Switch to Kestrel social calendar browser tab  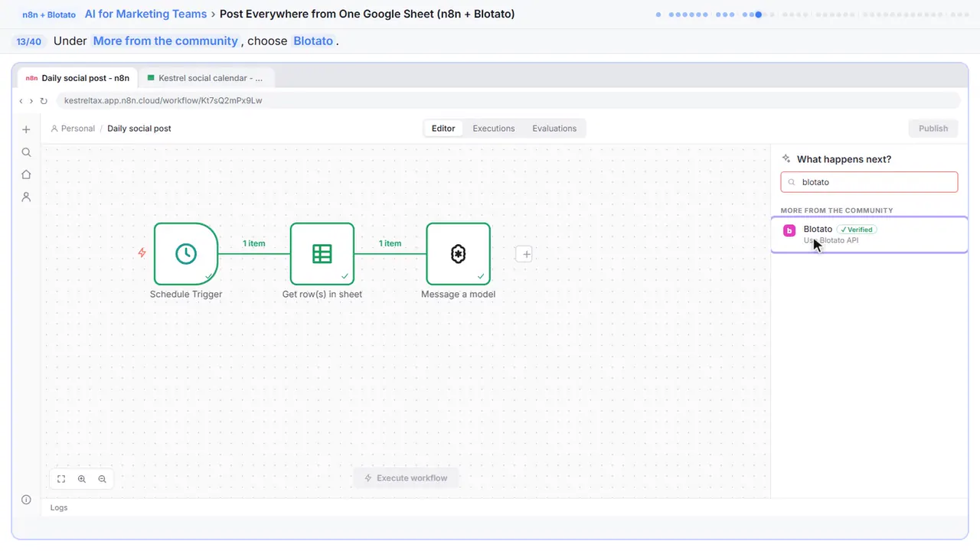(206, 78)
